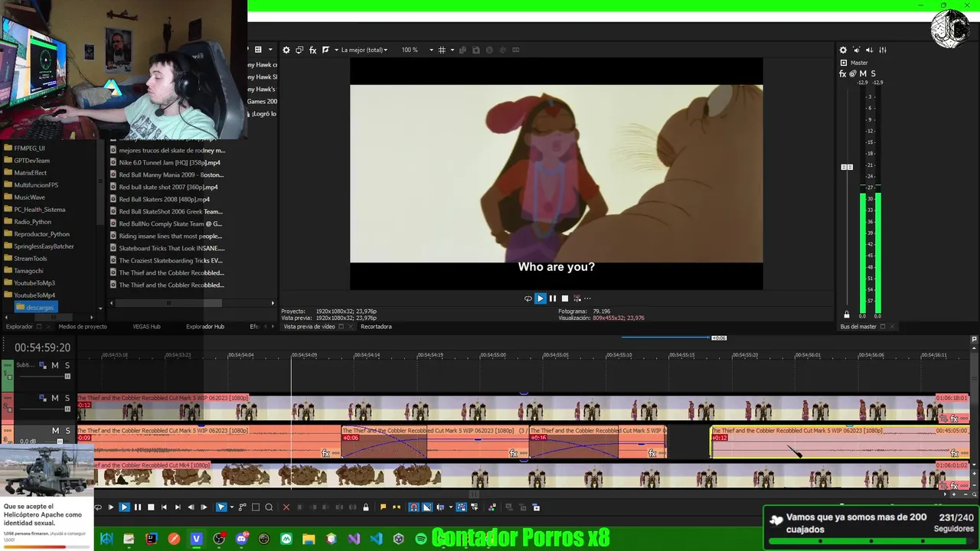Open OBS Studio from taskbar
The width and height of the screenshot is (980, 551).
click(218, 539)
